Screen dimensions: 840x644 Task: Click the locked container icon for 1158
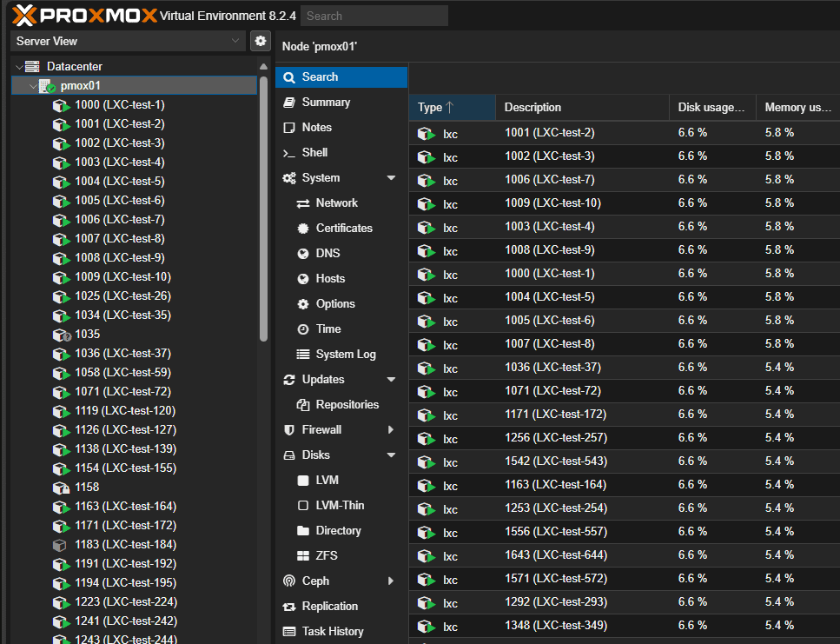click(x=61, y=488)
